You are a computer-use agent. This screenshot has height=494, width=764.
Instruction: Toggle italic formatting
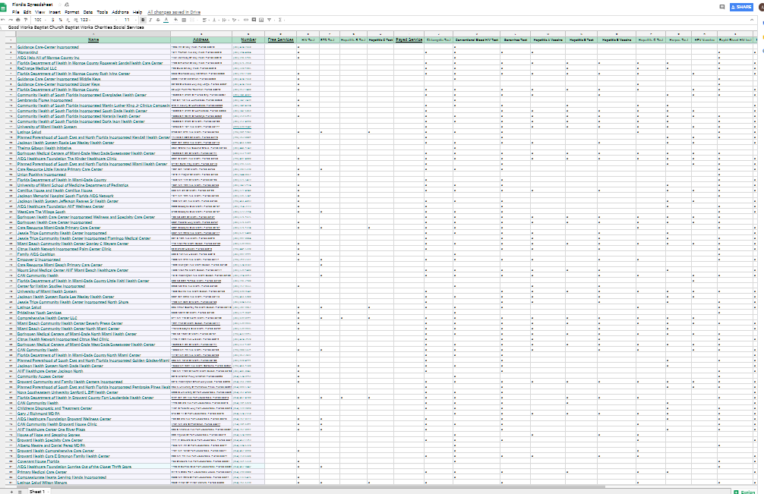coord(150,20)
